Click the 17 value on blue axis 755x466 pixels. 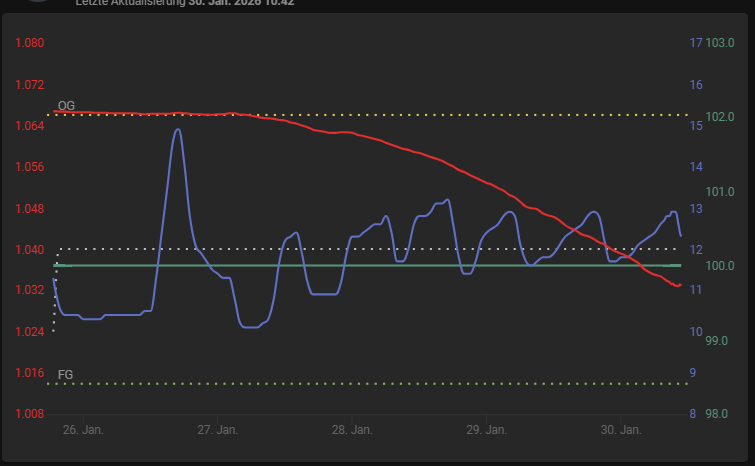tap(696, 43)
